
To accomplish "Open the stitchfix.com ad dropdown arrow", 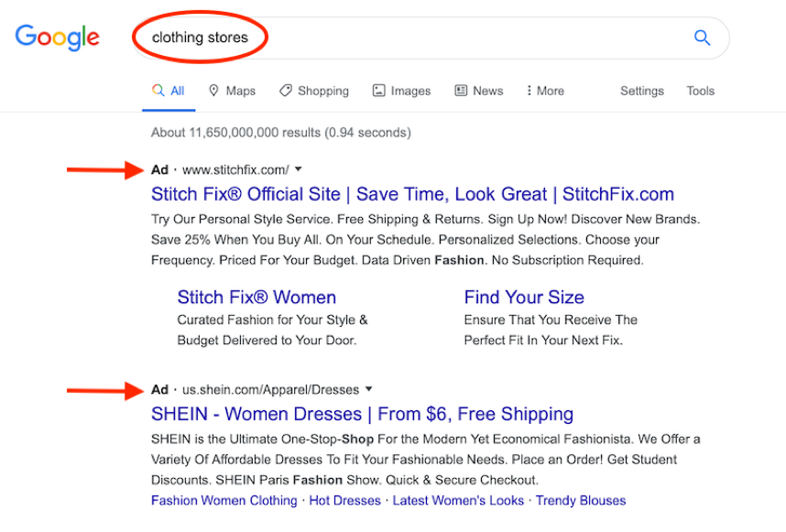I will pyautogui.click(x=299, y=169).
